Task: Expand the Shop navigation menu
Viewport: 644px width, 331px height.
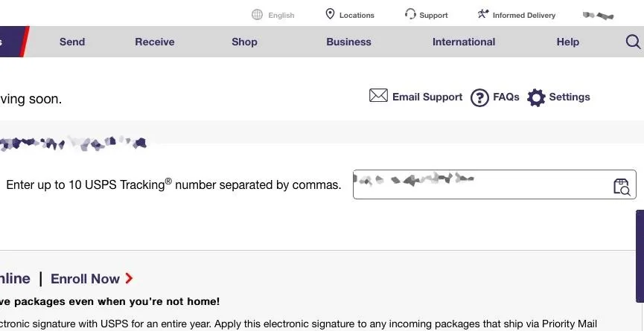Action: point(244,42)
